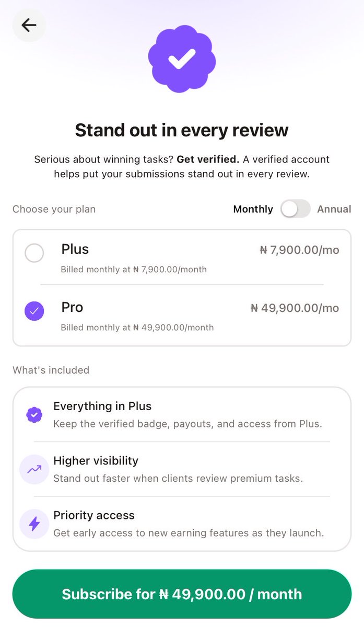Open the Everything in Plus feature row
The width and height of the screenshot is (364, 627).
click(182, 415)
